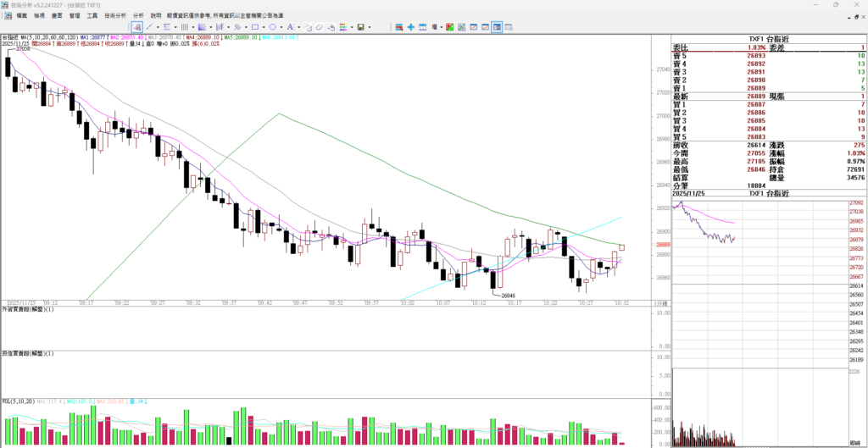Toggle the highlighted split-panel layout button
Screen dimensions: 868x448
497,27
